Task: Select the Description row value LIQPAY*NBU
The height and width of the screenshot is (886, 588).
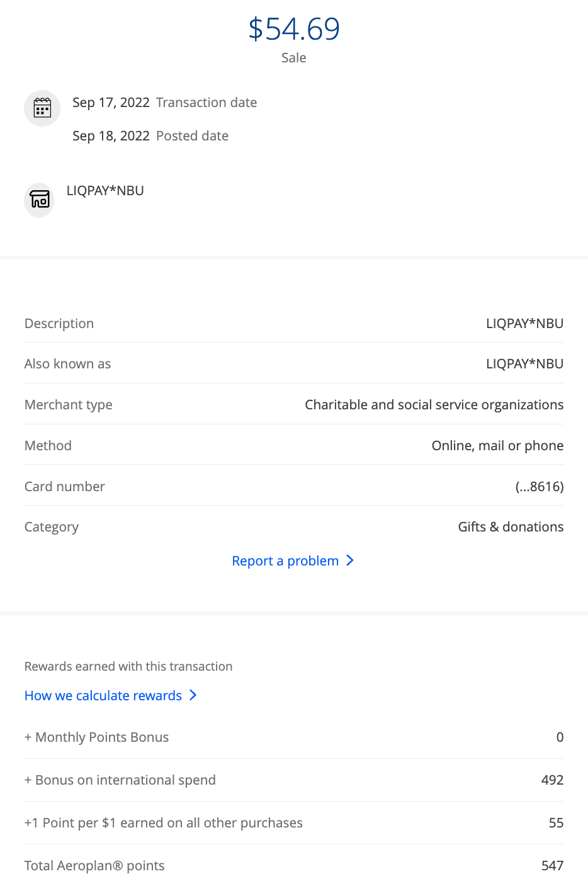Action: (524, 324)
